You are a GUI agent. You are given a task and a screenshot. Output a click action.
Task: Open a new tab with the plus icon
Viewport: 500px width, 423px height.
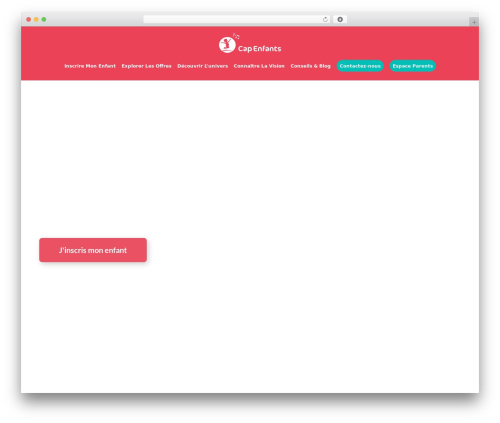click(474, 22)
